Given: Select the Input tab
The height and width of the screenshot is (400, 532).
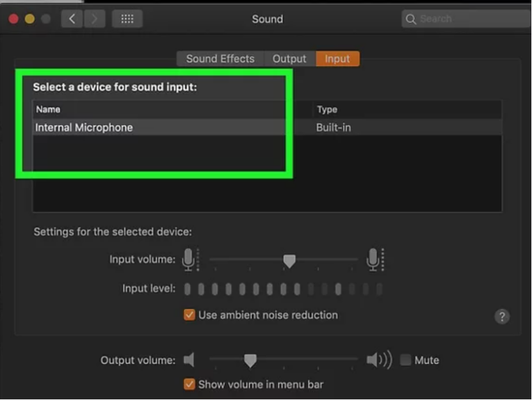Looking at the screenshot, I should (337, 59).
